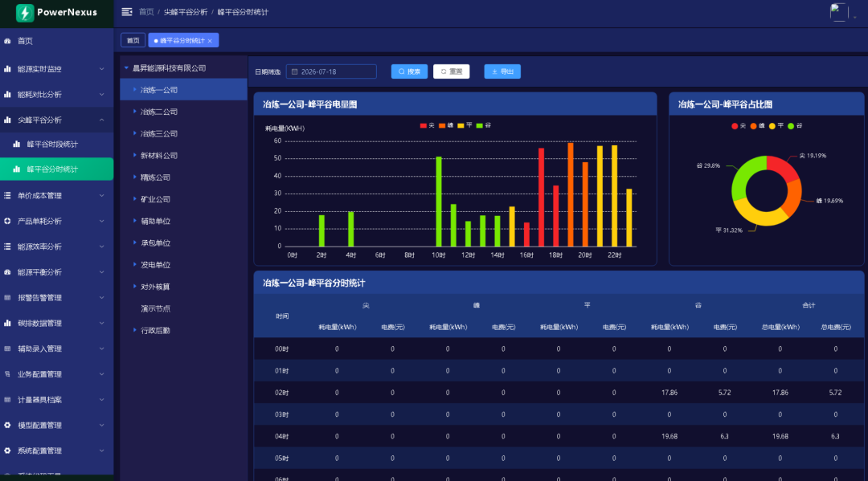Screen dimensions: 868x481
Task: Go to 首页 in the sidebar
Action: (56, 41)
